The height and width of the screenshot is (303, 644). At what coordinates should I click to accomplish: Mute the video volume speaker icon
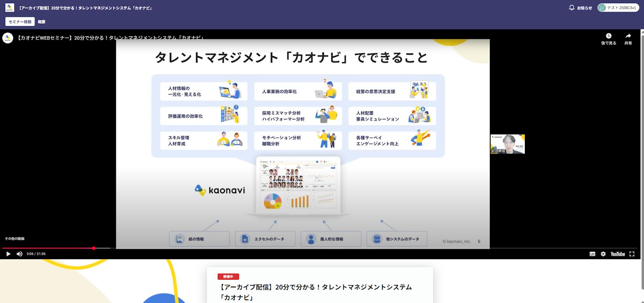coord(19,254)
